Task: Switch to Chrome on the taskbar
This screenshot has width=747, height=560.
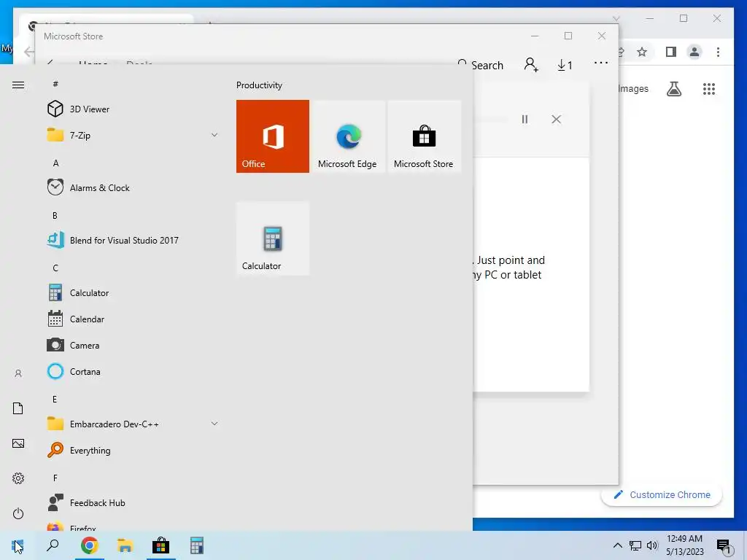Action: click(x=89, y=545)
